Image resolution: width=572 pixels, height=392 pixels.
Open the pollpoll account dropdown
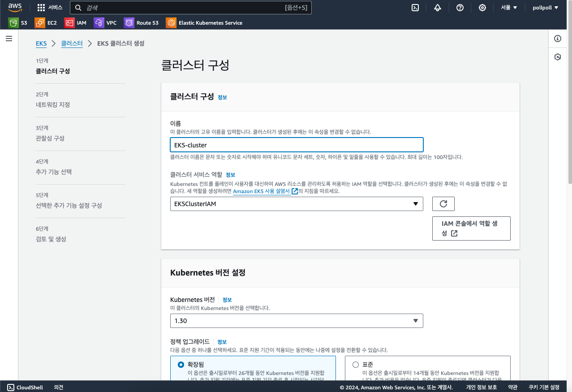pyautogui.click(x=545, y=8)
